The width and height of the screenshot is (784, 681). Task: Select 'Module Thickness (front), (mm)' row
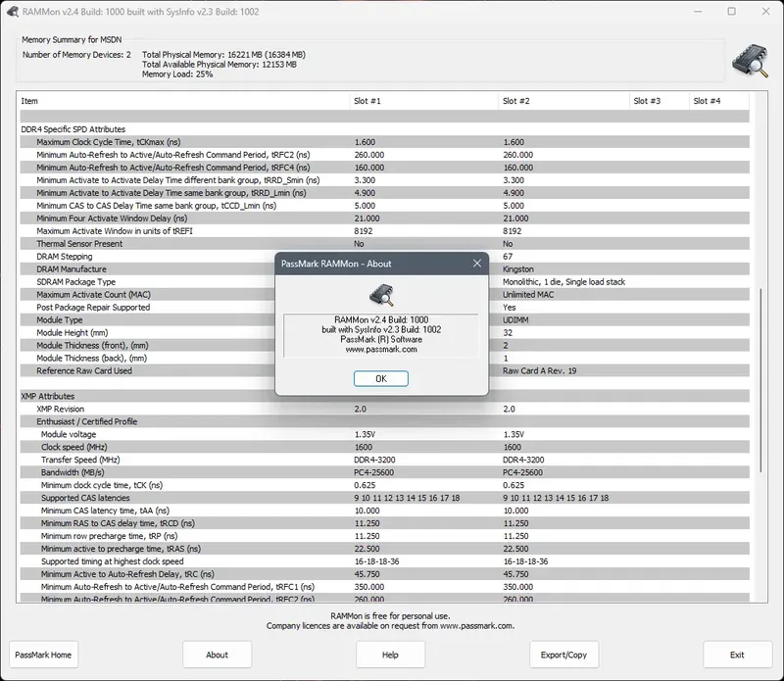384,346
